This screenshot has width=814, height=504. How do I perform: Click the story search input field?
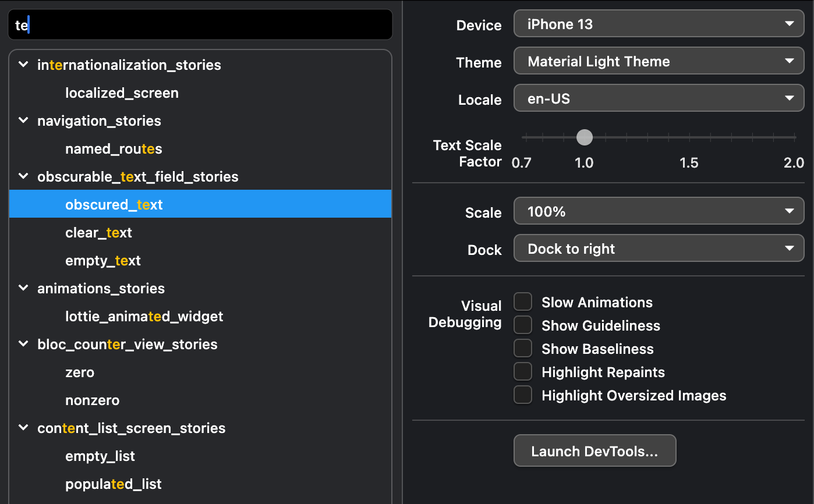pos(200,25)
